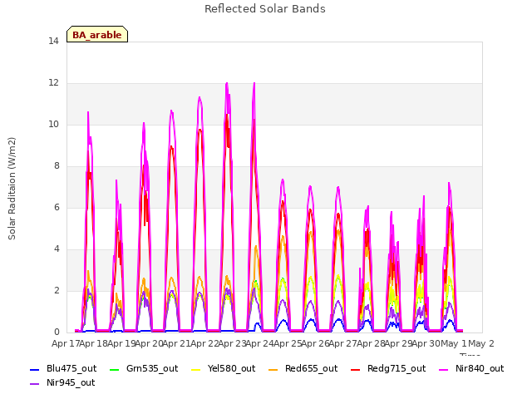
Task: Click the 8 y-axis tick label
Action: coord(57,165)
